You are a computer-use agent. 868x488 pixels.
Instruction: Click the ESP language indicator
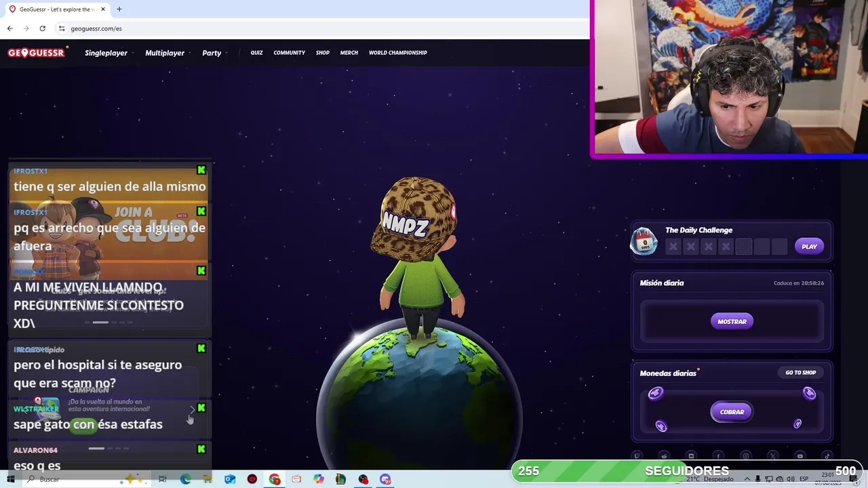coord(804,479)
